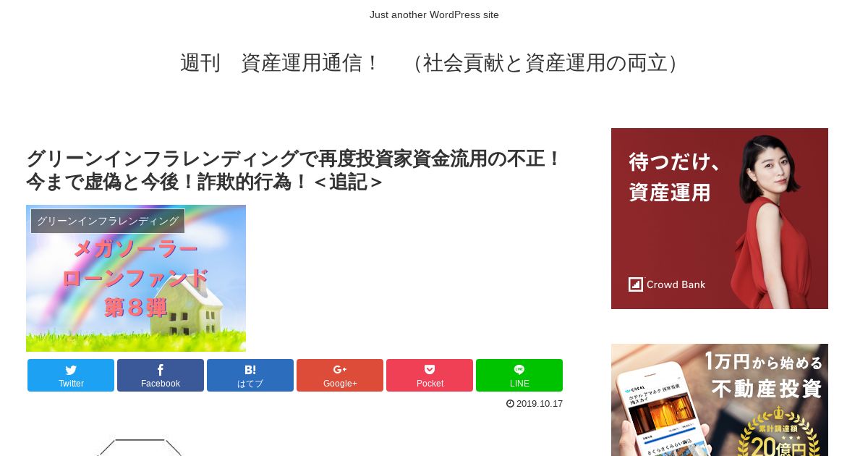Image resolution: width=868 pixels, height=456 pixels.
Task: Open the site title 週刊 資産運用通信！
Action: (433, 63)
